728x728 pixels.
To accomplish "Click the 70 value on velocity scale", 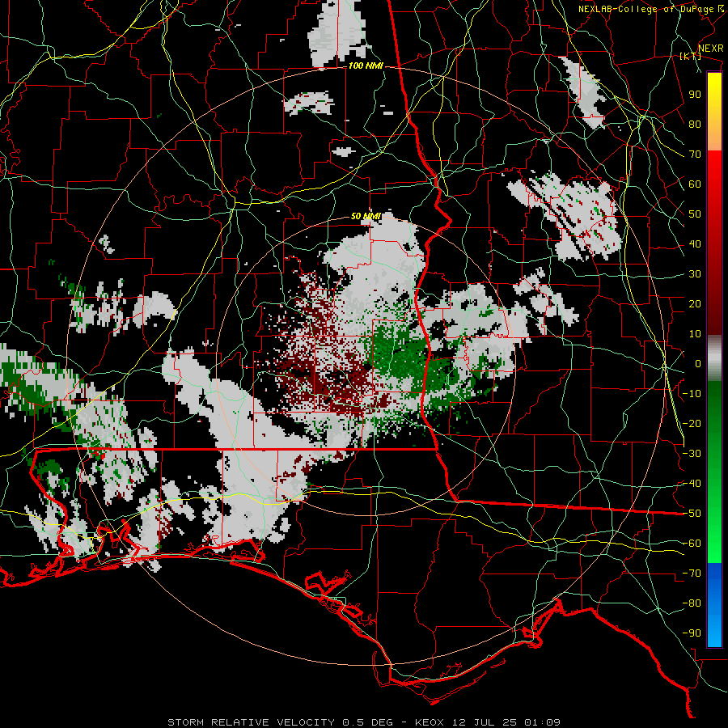I will coord(695,154).
